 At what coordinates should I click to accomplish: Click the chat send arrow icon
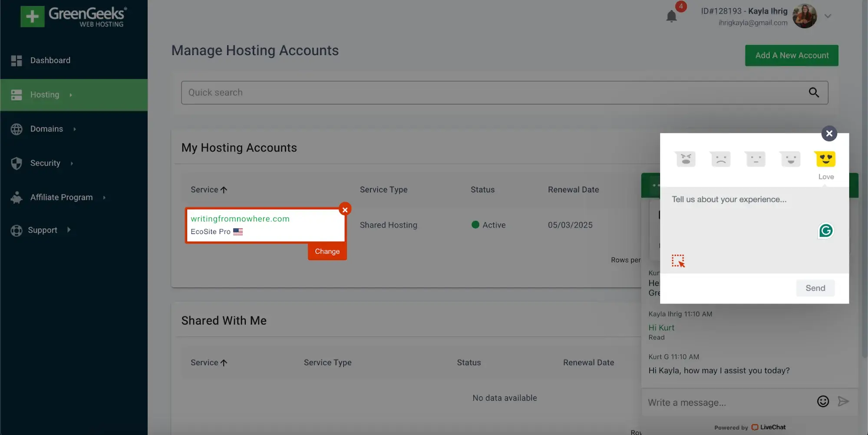point(843,401)
